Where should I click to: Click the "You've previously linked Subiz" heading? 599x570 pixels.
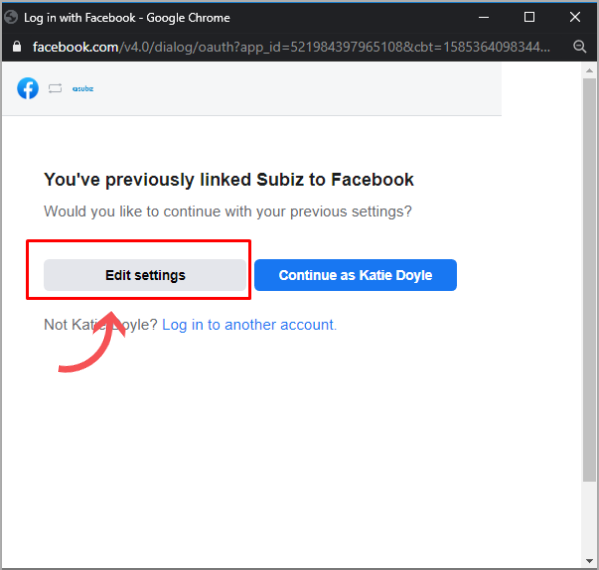(229, 180)
